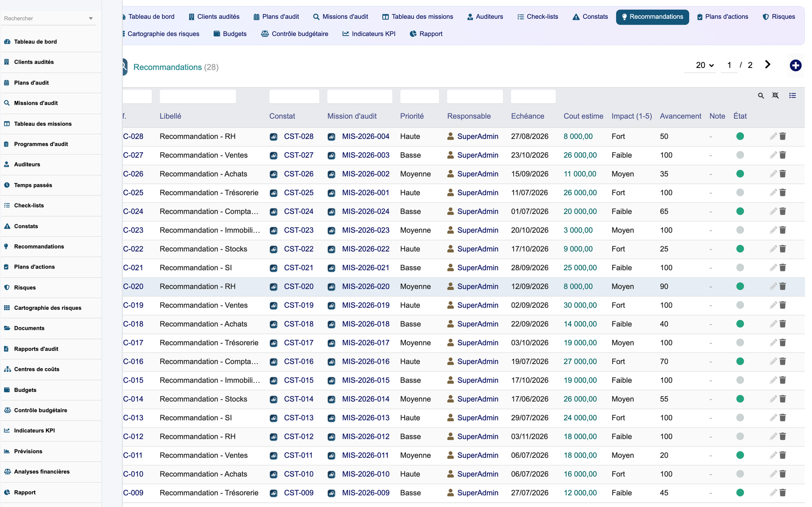Click date 03/11/2026 in Echéance column
Screen dimensions: 812x507
click(x=530, y=437)
